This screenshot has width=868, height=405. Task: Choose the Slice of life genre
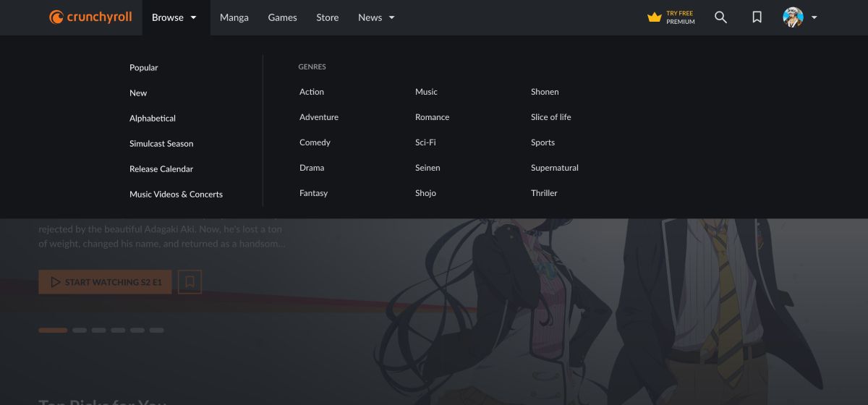click(550, 117)
